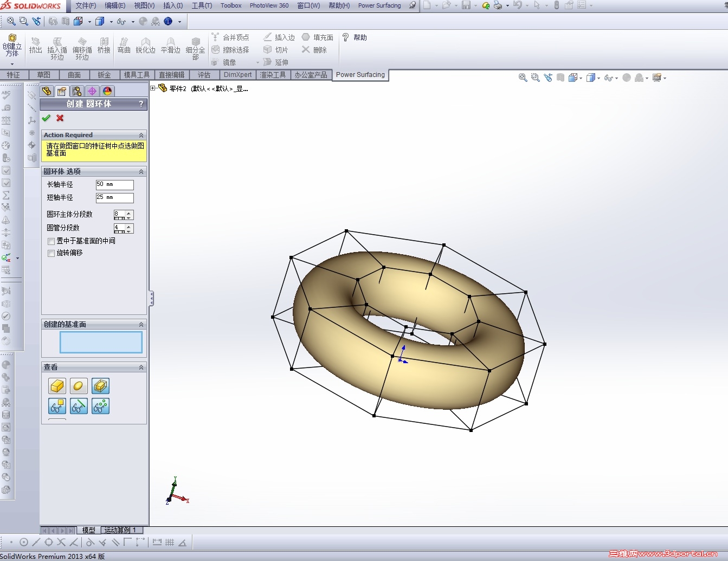Viewport: 728px width, 561px height.
Task: Click the 创建的基准面 selection box
Action: pos(101,343)
